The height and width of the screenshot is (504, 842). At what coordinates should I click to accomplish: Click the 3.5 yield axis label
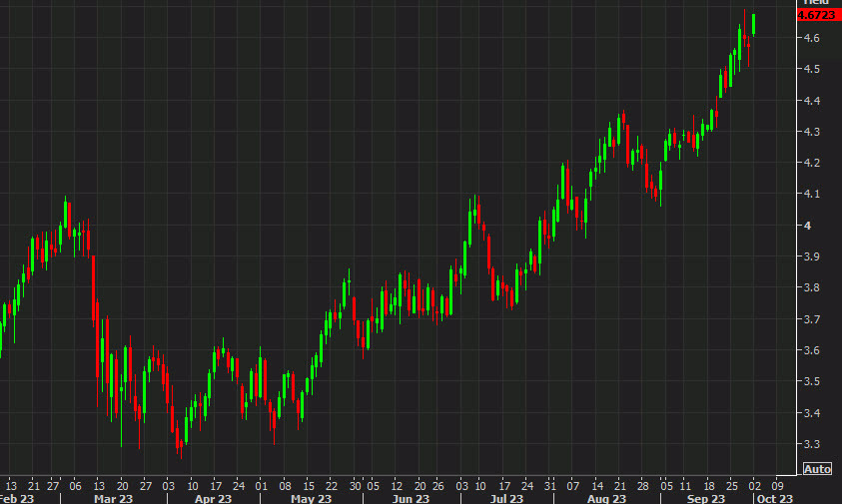[811, 381]
